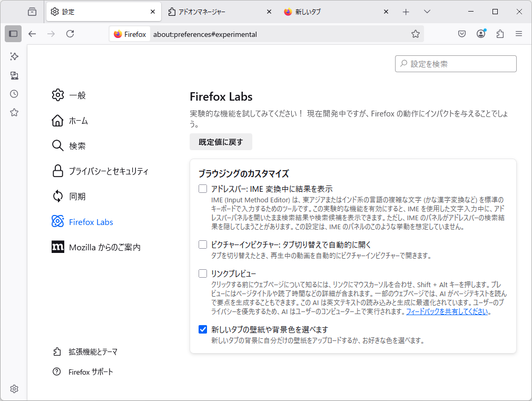
Task: Open 検索 settings via magnifier icon
Action: pos(58,145)
